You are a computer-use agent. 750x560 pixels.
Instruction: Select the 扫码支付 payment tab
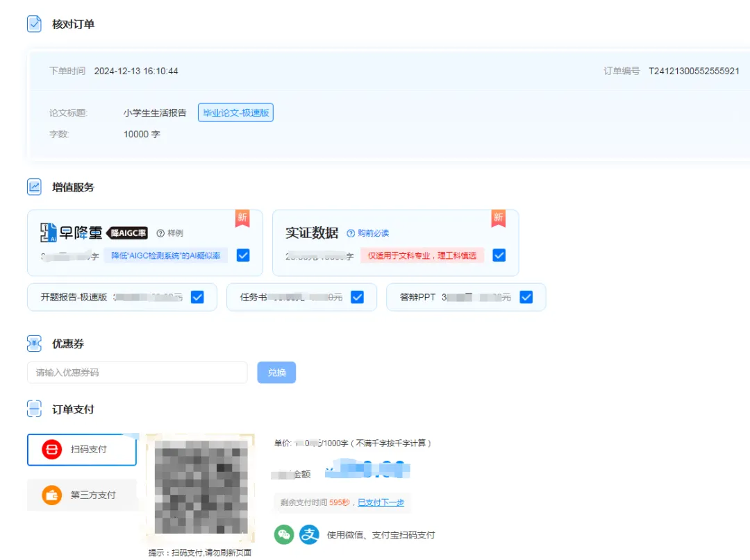click(82, 450)
